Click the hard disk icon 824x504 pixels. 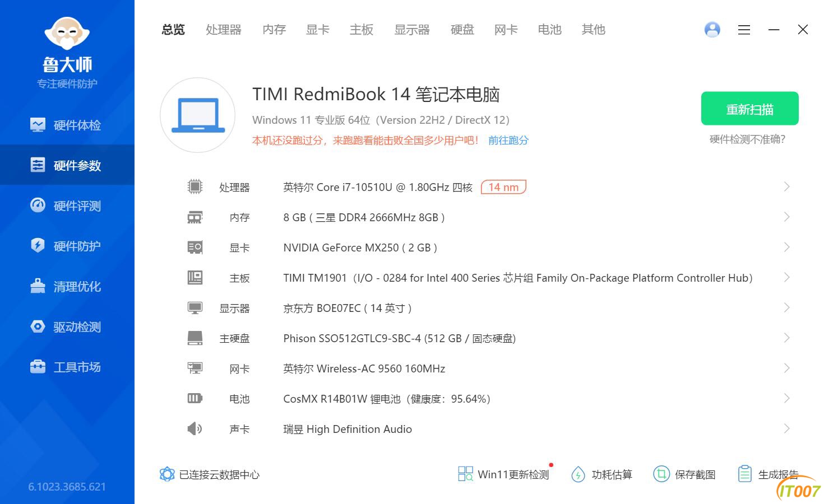point(195,338)
